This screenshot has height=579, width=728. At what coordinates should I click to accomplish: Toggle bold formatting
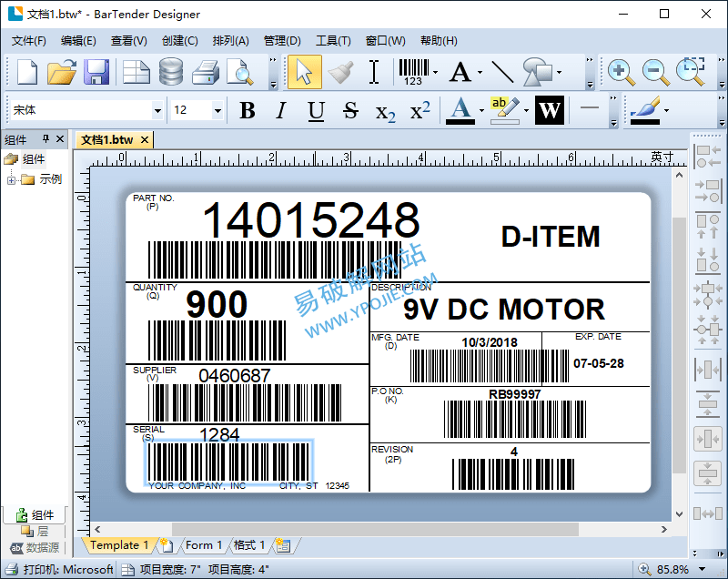[247, 110]
